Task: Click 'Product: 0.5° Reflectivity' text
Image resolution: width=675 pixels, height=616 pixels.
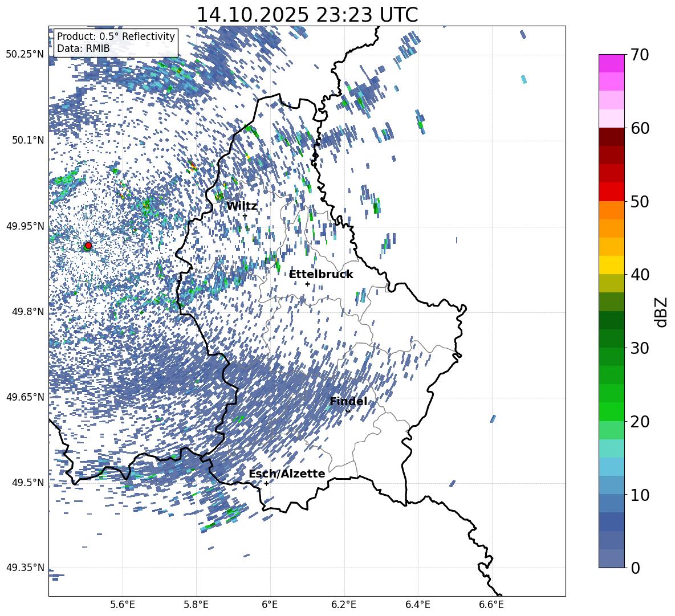Action: [116, 36]
